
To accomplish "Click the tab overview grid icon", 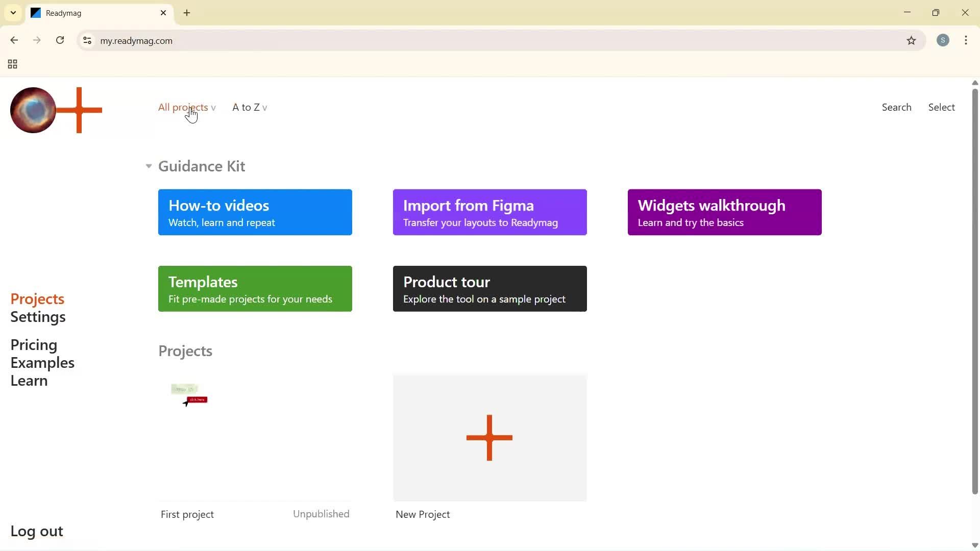I will (12, 64).
